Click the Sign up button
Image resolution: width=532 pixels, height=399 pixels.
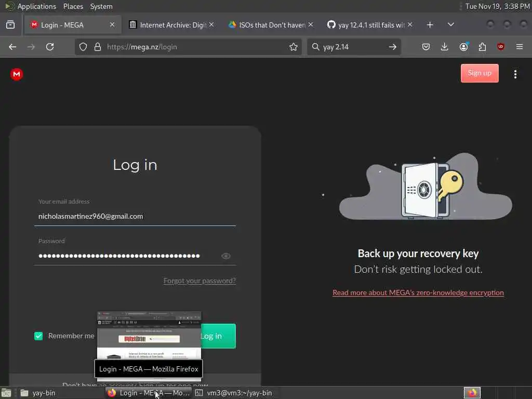pos(480,73)
